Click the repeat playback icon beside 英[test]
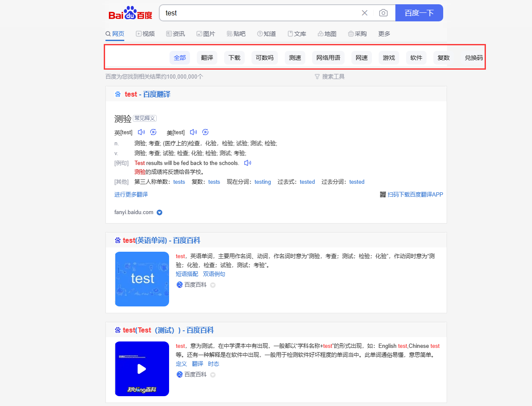 coord(153,132)
